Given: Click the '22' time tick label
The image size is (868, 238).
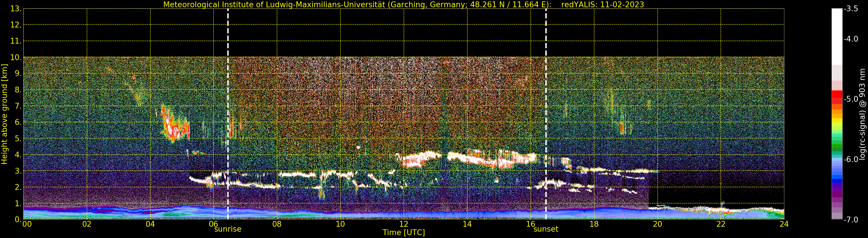Looking at the screenshot, I should (721, 224).
